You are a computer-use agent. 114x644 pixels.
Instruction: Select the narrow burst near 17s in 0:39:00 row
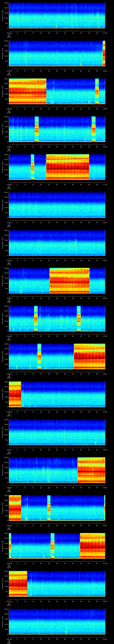tap(37, 129)
